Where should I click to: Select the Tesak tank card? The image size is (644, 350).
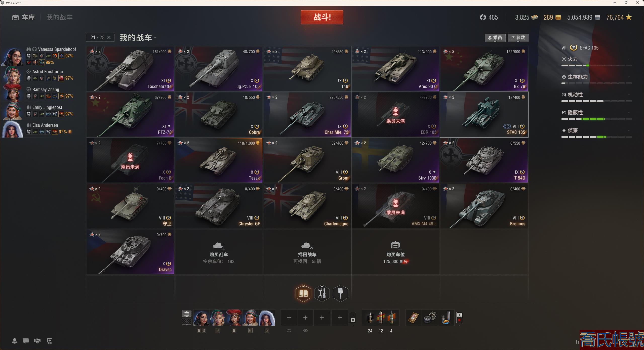coord(219,160)
